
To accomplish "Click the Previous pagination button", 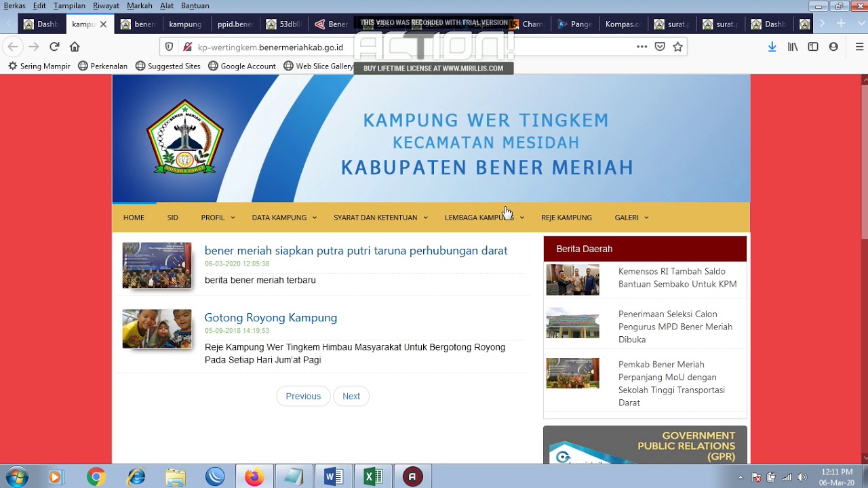I will pos(303,396).
